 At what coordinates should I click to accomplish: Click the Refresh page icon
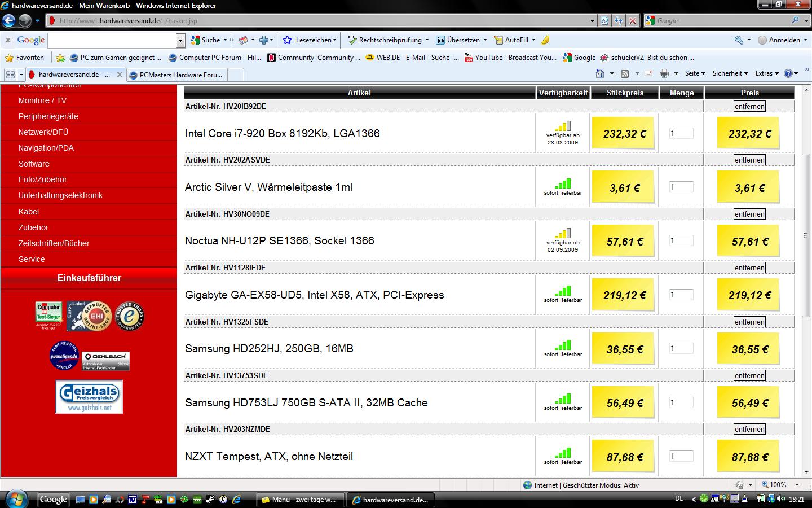coord(619,21)
